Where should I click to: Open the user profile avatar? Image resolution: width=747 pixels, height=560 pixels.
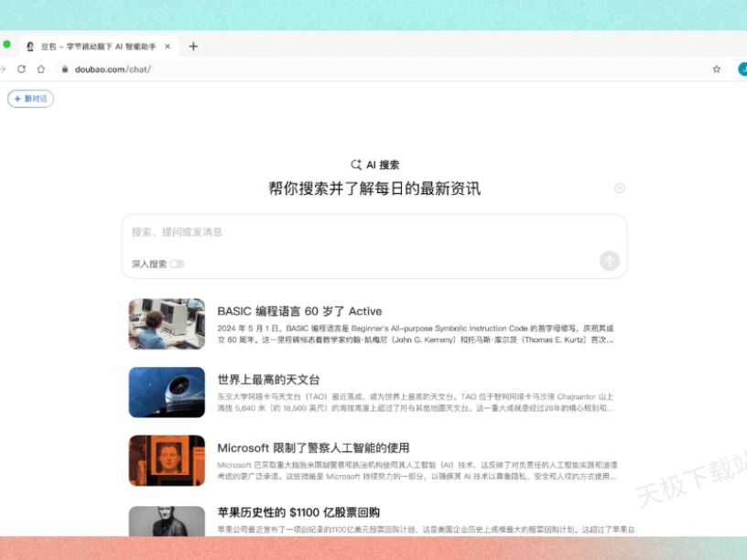point(742,69)
